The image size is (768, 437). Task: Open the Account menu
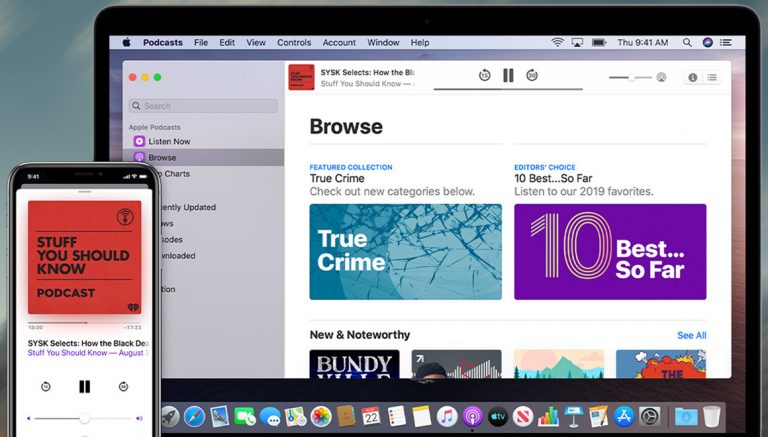[339, 43]
